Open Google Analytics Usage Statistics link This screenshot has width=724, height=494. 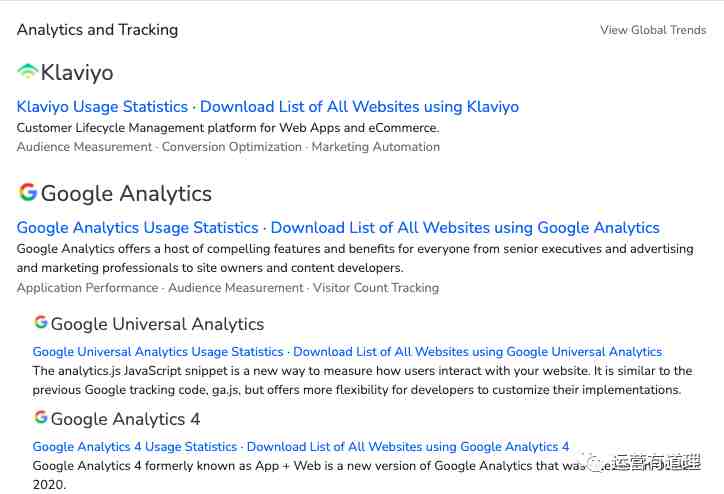[137, 228]
